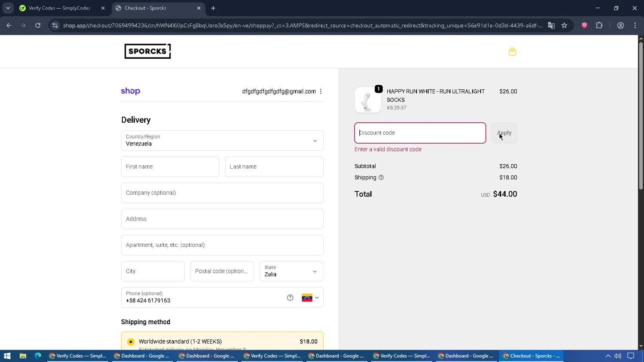Go forward to the next page
Screen dimensions: 644x362
pos(24,26)
